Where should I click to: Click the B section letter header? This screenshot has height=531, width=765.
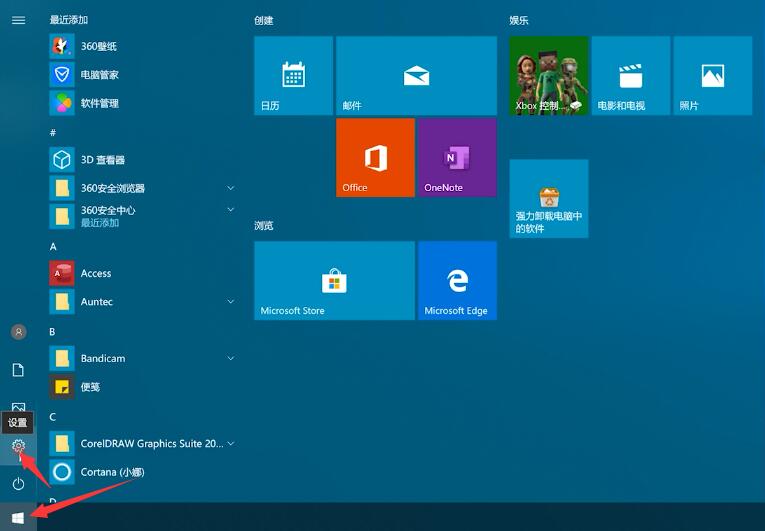coord(52,332)
